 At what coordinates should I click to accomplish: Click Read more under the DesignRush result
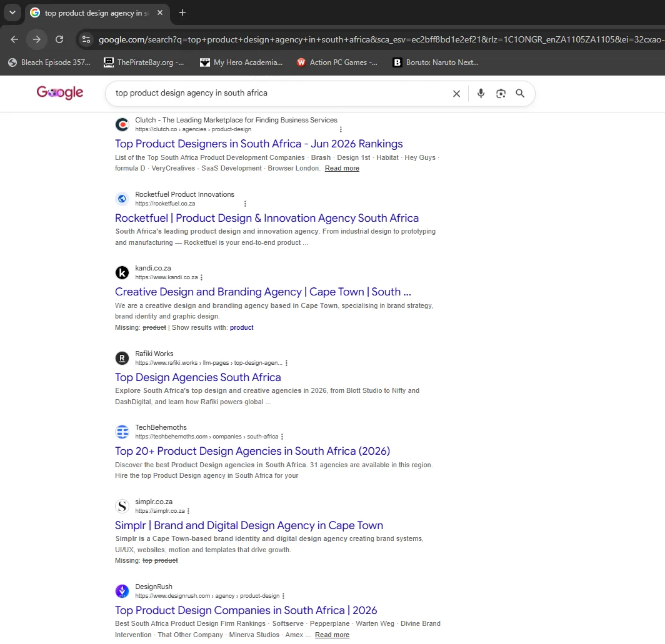[332, 635]
